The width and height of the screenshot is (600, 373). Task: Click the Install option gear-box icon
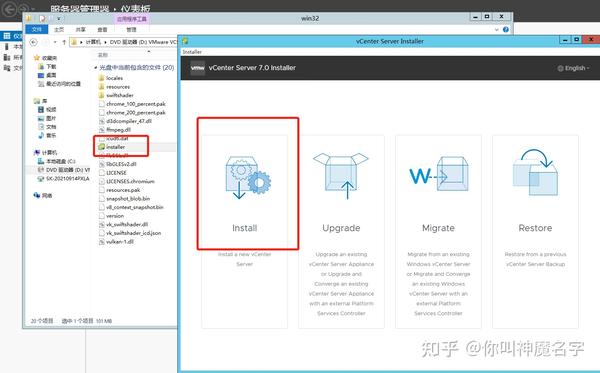coord(248,178)
